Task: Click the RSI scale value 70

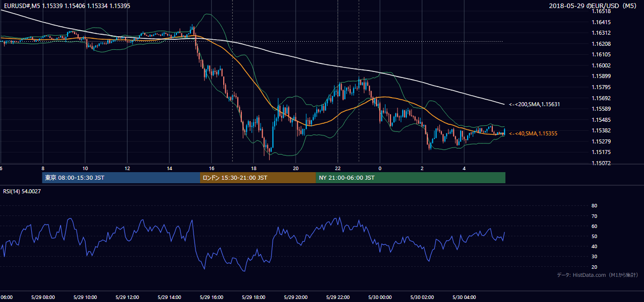Action: [594, 216]
